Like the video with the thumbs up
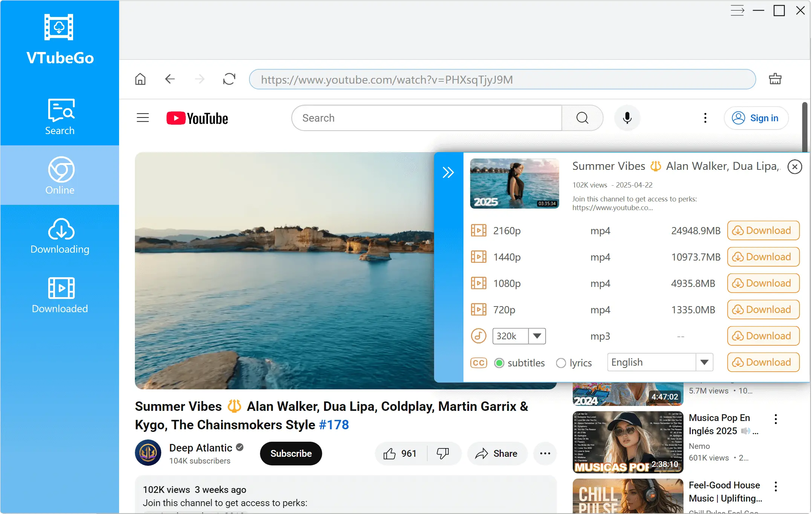This screenshot has width=812, height=514. click(x=390, y=453)
